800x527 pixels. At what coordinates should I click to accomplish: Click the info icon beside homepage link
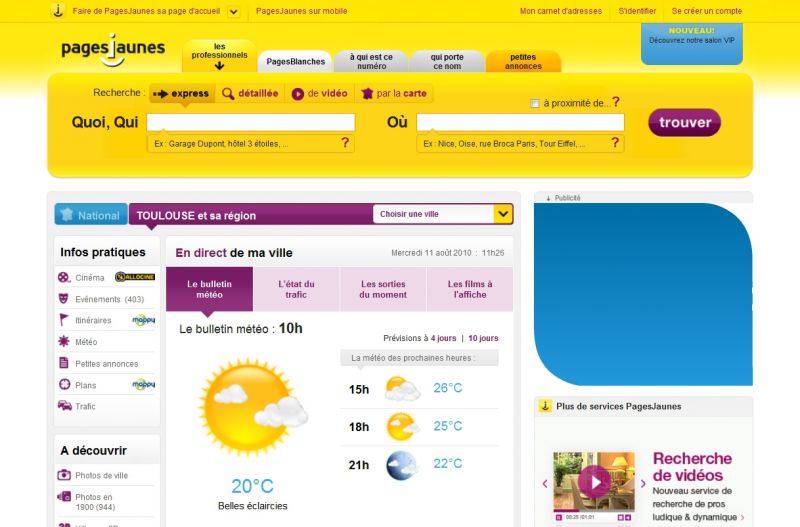pos(59,10)
